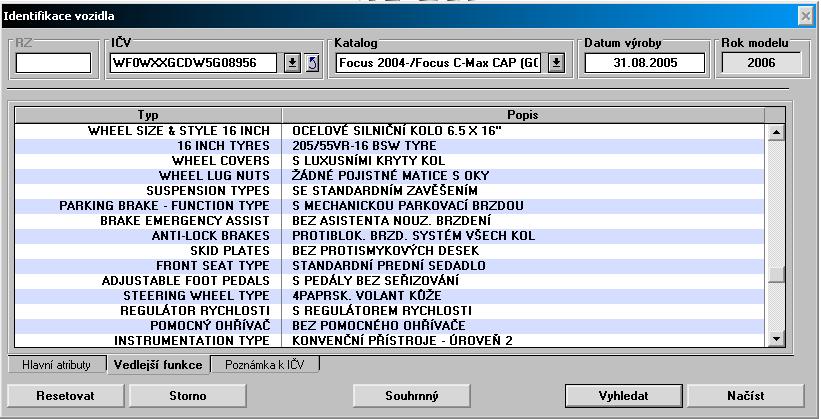The image size is (821, 419).
Task: Click the Popis column header
Action: click(523, 115)
